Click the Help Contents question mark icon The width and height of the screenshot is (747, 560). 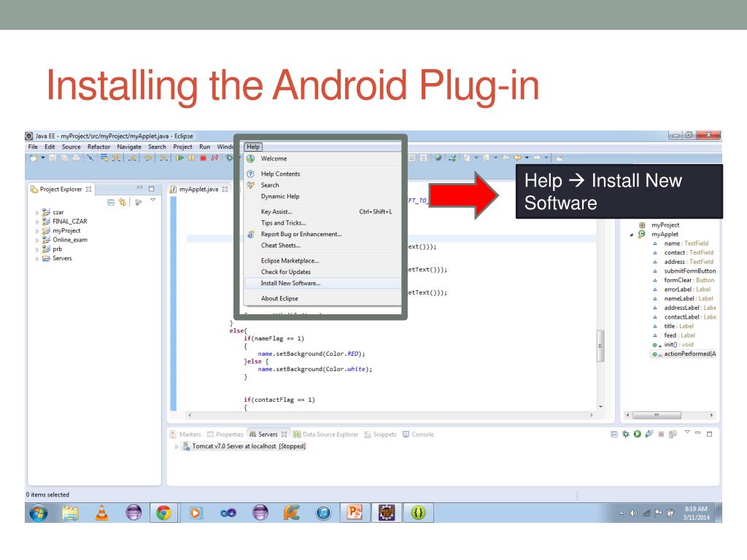[250, 174]
